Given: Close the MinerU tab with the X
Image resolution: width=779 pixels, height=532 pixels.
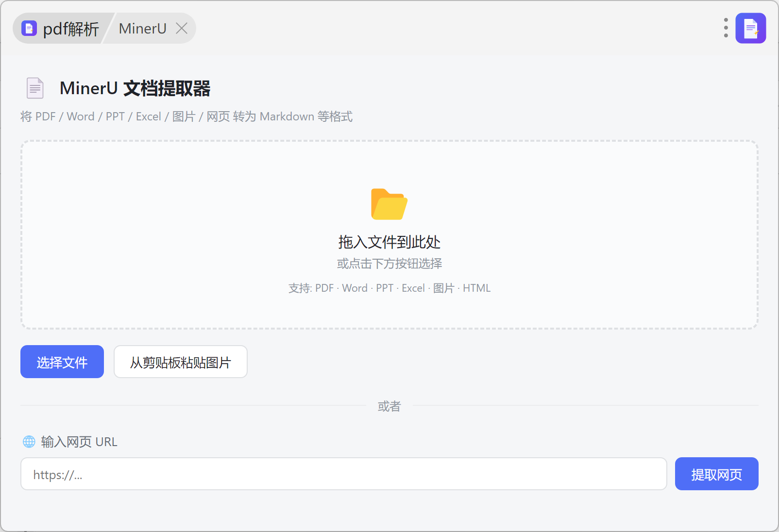Looking at the screenshot, I should point(182,29).
